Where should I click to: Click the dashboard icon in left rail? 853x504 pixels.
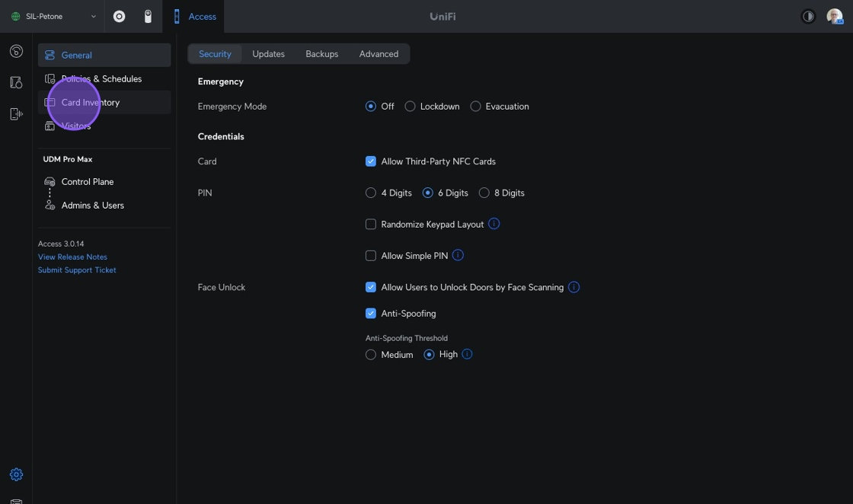point(16,52)
